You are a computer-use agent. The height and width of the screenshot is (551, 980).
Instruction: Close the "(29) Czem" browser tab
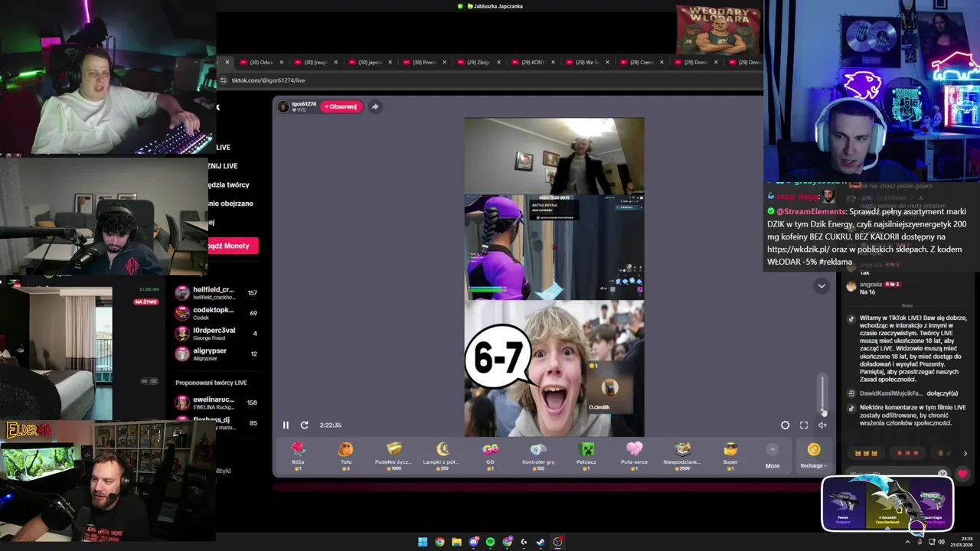662,62
